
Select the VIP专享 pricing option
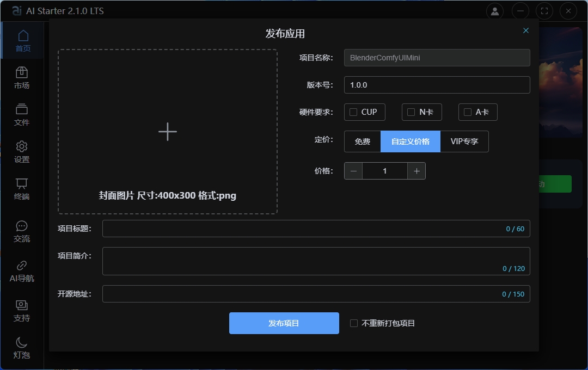464,141
